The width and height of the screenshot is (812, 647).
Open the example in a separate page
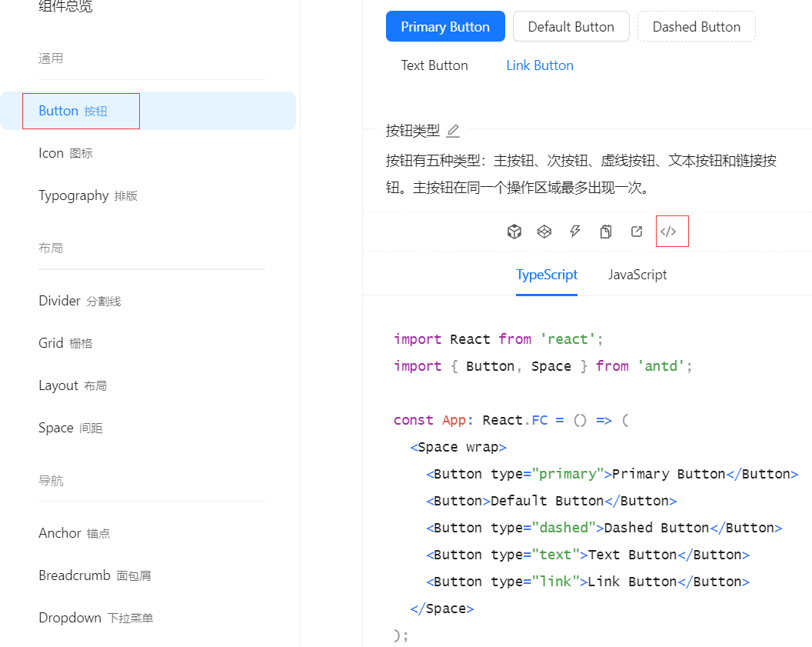(x=636, y=231)
